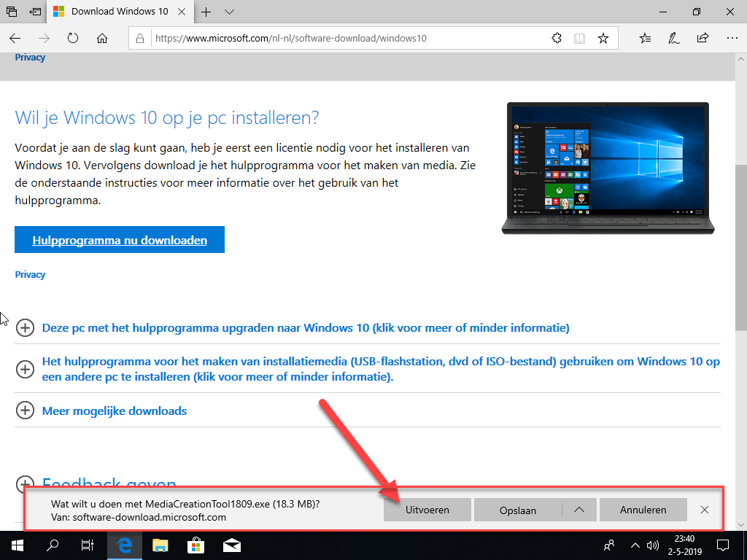Open the Windows Start menu
Image resolution: width=747 pixels, height=560 pixels.
point(18,545)
